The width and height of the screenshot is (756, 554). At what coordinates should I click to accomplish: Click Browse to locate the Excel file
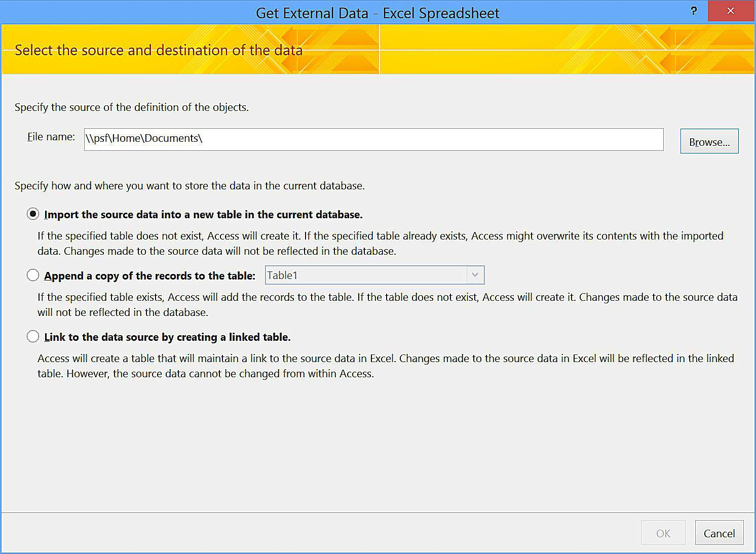coord(709,141)
